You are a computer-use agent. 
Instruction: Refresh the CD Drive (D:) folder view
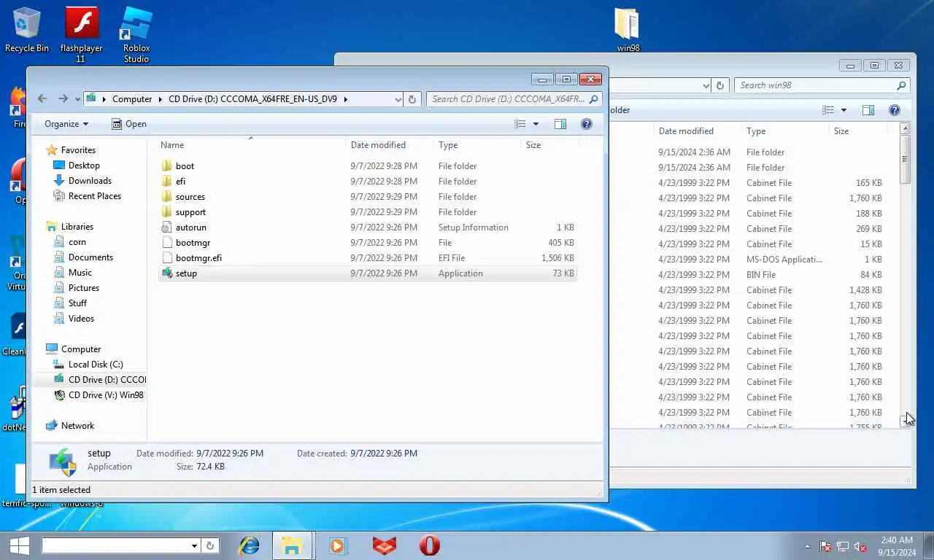tap(412, 99)
